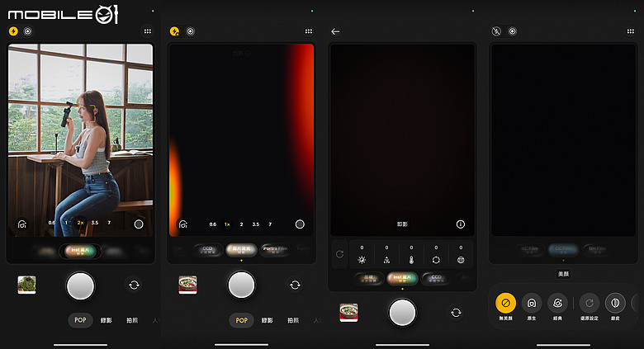Switch to 拍照 mode on the first screen
Screen dimensions: 644x349
tap(132, 320)
